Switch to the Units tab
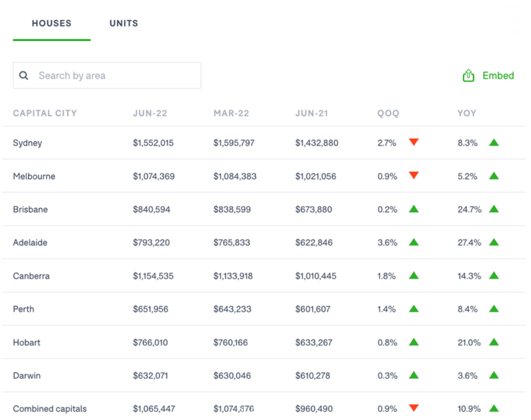The width and height of the screenshot is (531, 420). pos(124,23)
